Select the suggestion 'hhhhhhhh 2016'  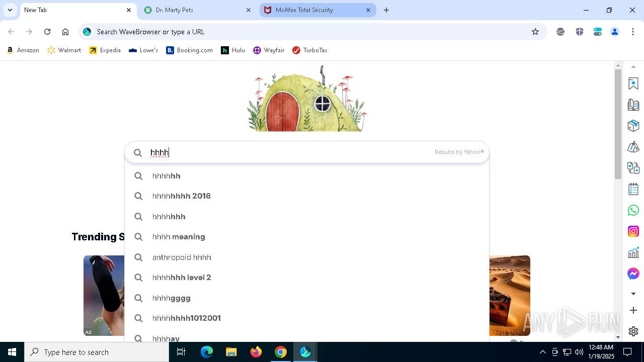pyautogui.click(x=307, y=196)
